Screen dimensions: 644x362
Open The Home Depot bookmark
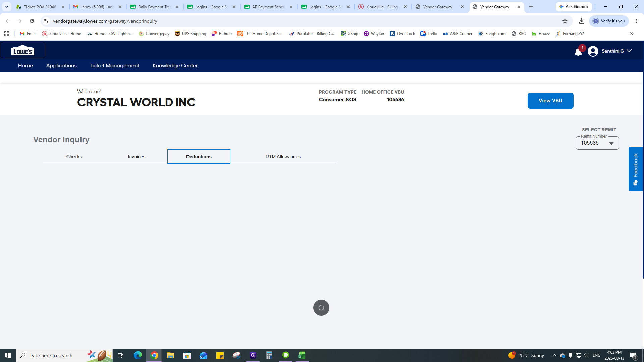pyautogui.click(x=260, y=34)
